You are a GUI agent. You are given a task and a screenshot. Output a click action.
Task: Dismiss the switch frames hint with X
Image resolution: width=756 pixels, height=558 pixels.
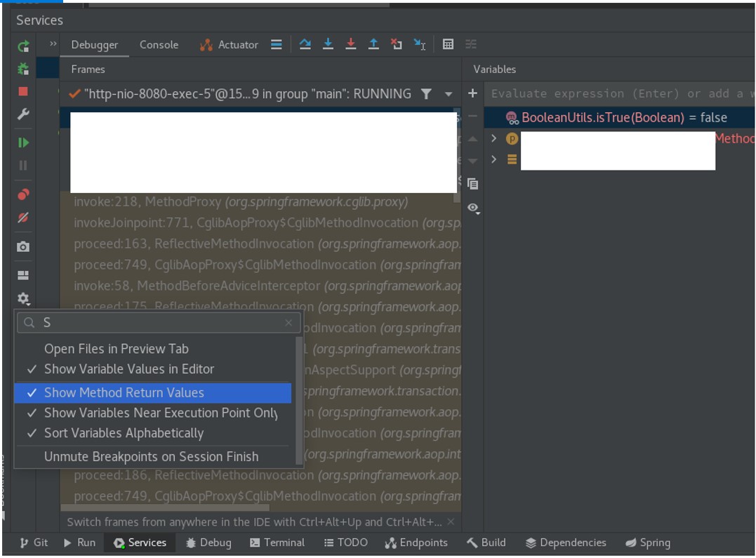tap(451, 522)
